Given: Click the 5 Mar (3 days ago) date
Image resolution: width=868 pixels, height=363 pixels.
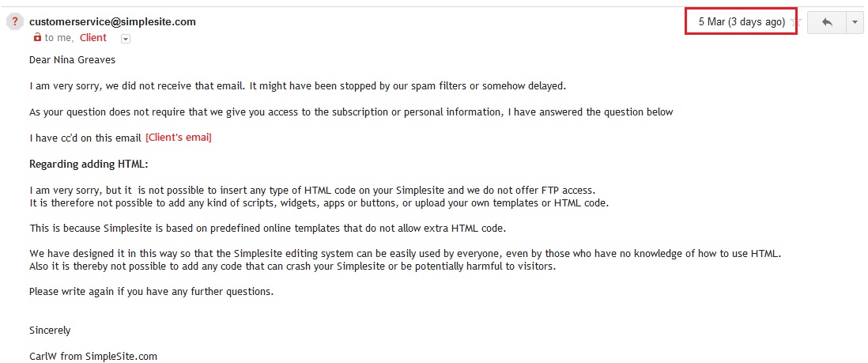Looking at the screenshot, I should [x=741, y=22].
